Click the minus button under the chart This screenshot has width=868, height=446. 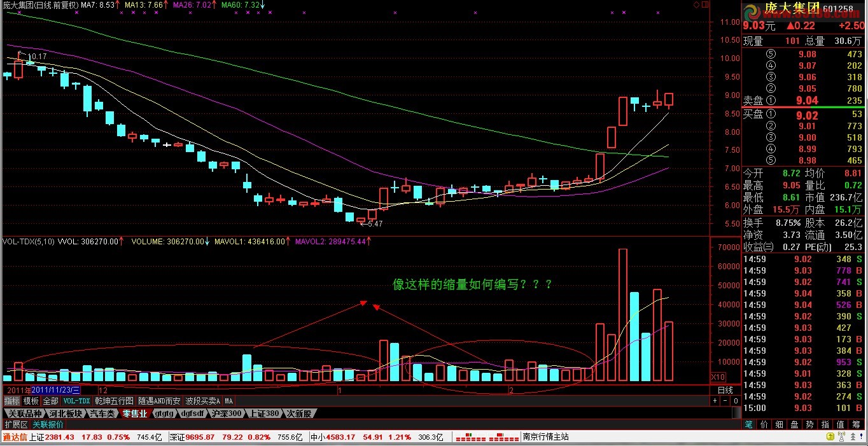click(x=725, y=401)
